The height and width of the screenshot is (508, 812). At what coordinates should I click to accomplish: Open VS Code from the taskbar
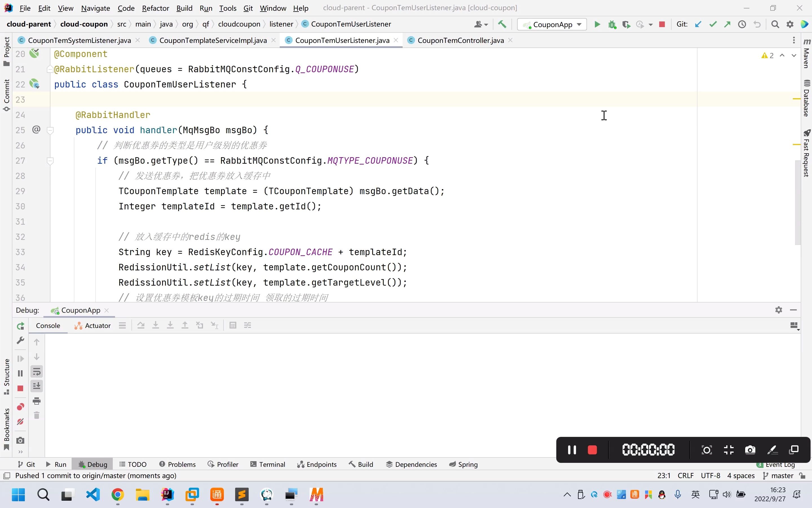pyautogui.click(x=92, y=494)
